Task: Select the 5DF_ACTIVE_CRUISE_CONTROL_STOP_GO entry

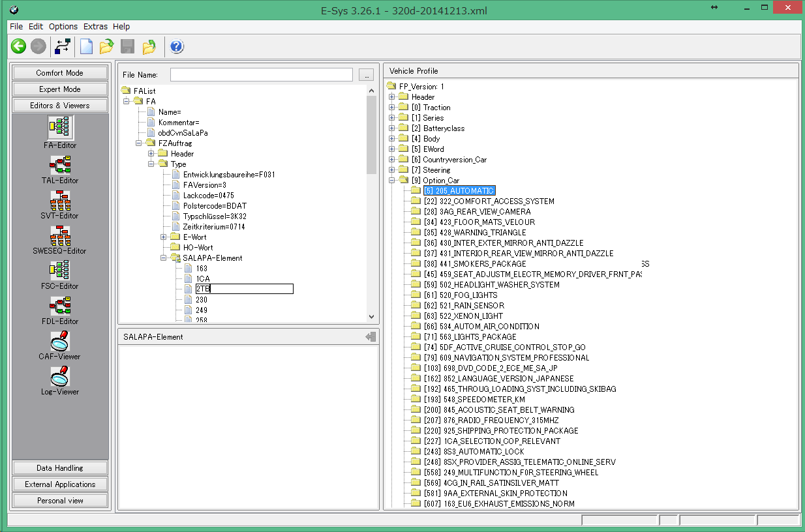Action: click(504, 347)
